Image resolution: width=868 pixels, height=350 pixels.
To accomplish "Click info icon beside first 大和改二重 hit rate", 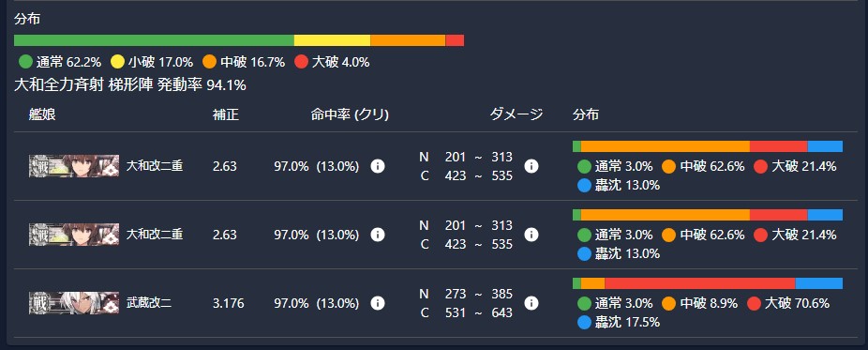I will [x=378, y=166].
